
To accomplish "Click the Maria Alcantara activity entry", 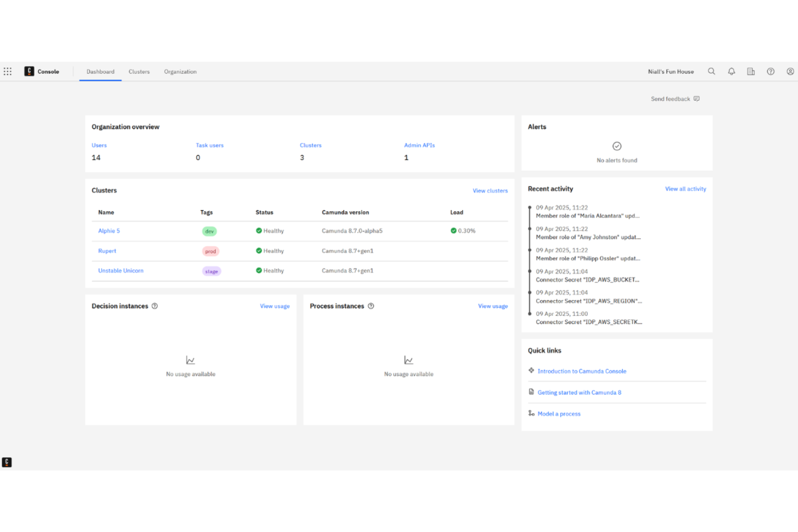I will click(588, 212).
